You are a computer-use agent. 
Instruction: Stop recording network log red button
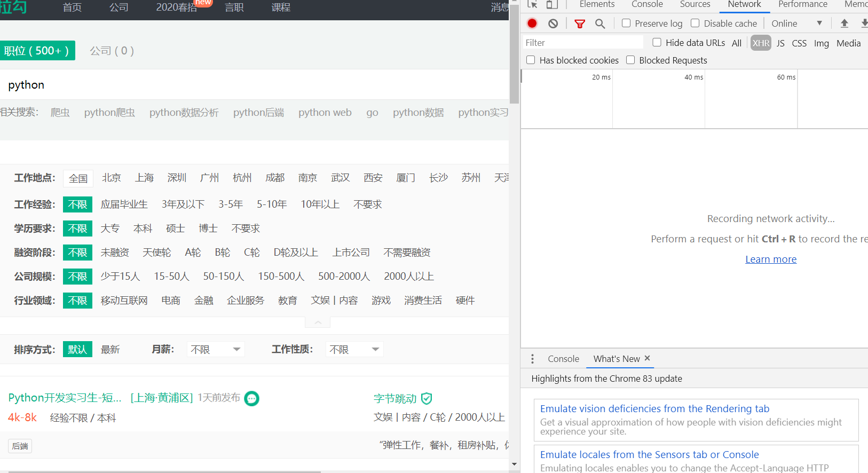pos(532,23)
